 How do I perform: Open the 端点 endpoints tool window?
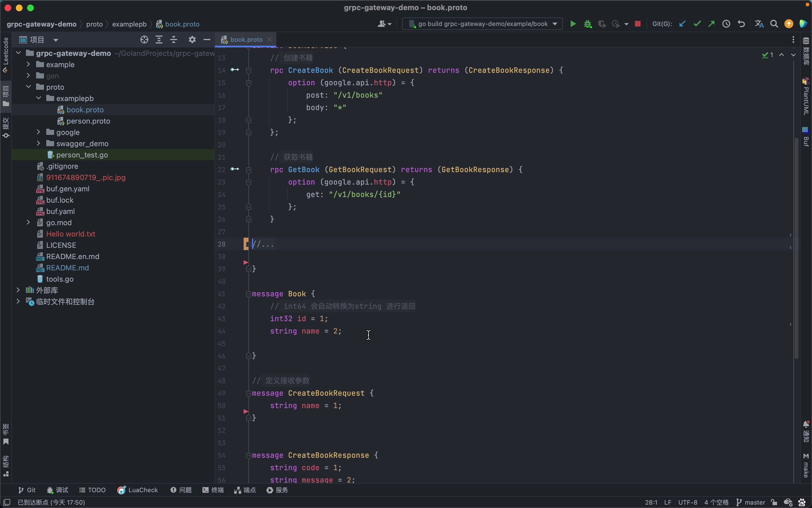pyautogui.click(x=245, y=490)
